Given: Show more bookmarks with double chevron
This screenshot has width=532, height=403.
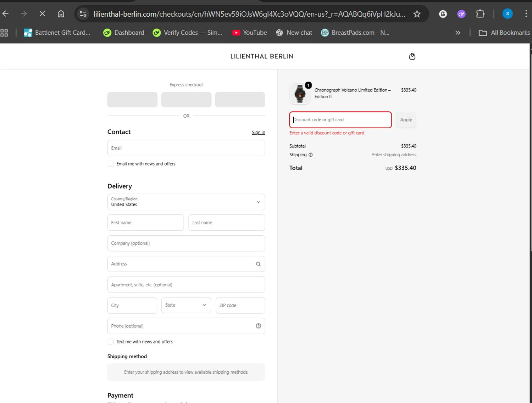Looking at the screenshot, I should pos(458,33).
